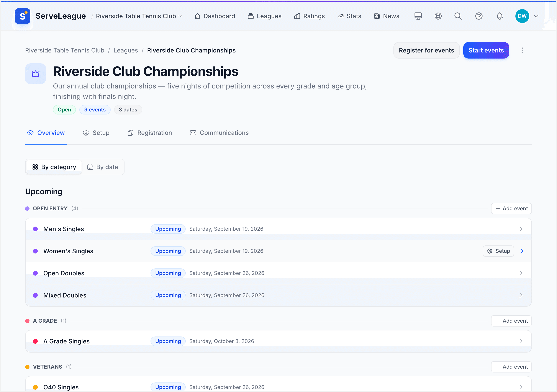Click the crown championship icon
The image size is (557, 392).
tap(35, 73)
